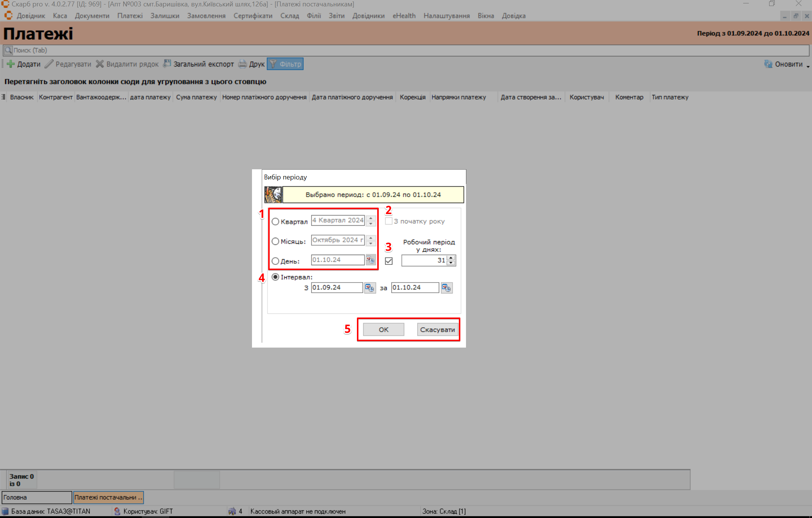Select the Місяць radio button
This screenshot has height=518, width=812.
(x=275, y=242)
